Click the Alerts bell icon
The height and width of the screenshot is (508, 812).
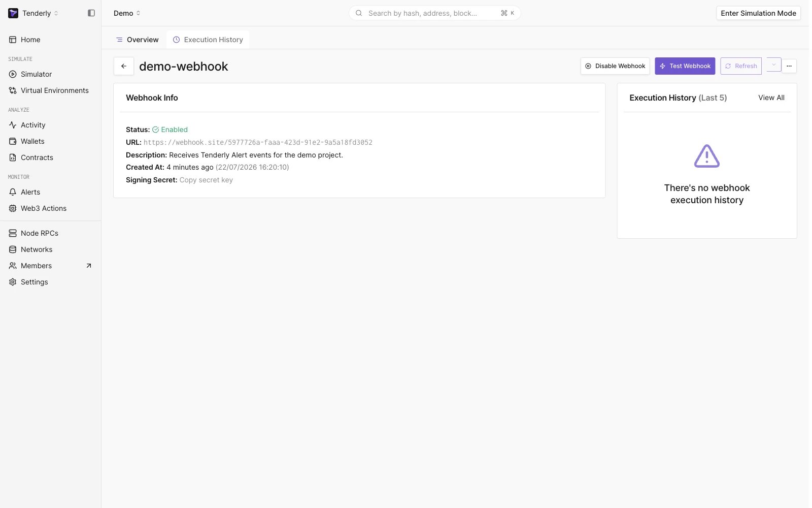[13, 192]
